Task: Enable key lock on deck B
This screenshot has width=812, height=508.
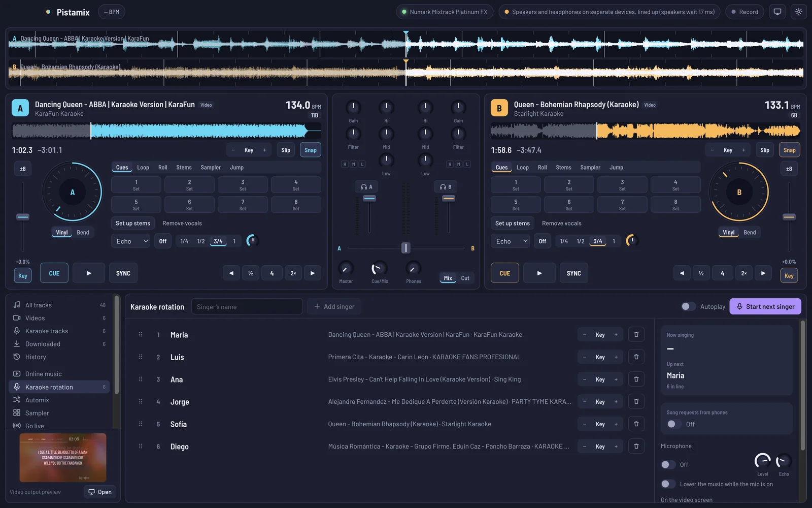Action: (x=789, y=276)
